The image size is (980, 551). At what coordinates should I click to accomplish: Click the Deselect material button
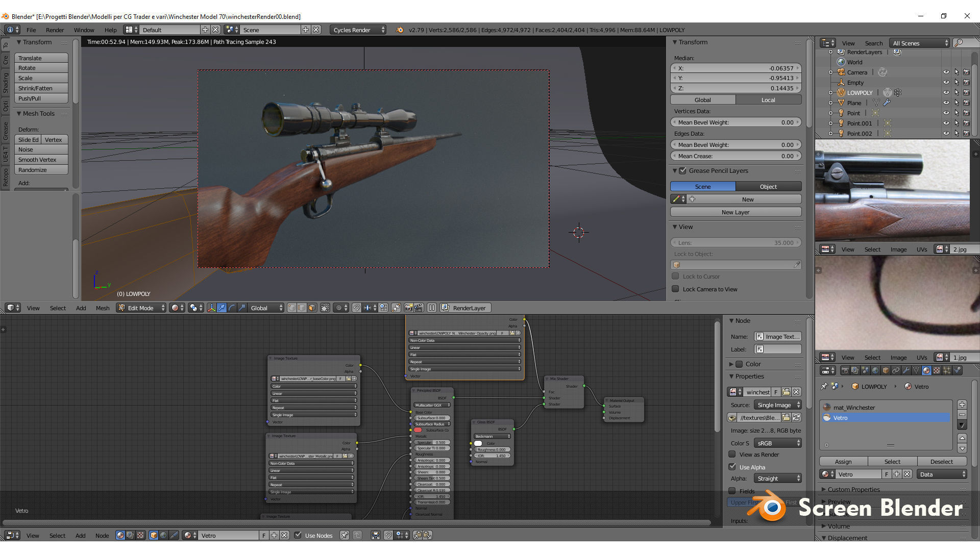pos(942,461)
